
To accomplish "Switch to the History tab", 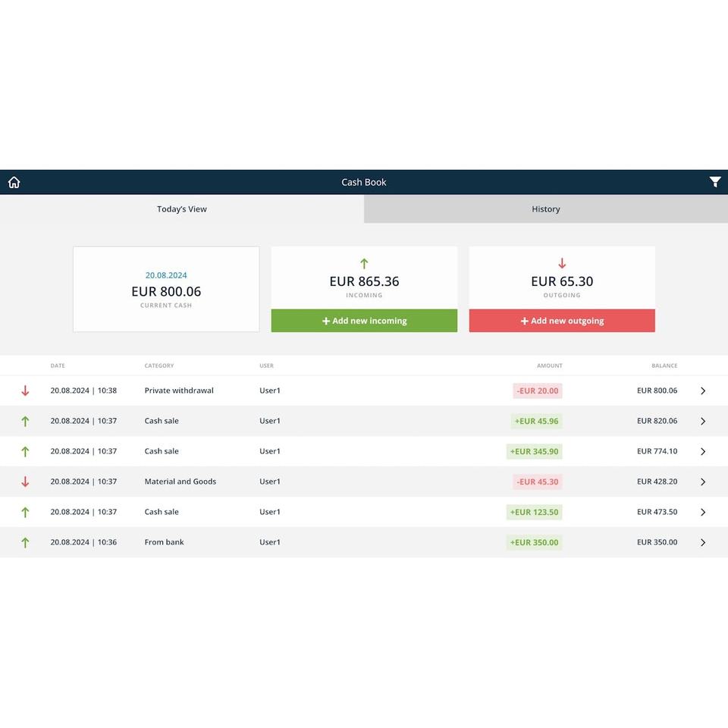I will click(x=546, y=209).
